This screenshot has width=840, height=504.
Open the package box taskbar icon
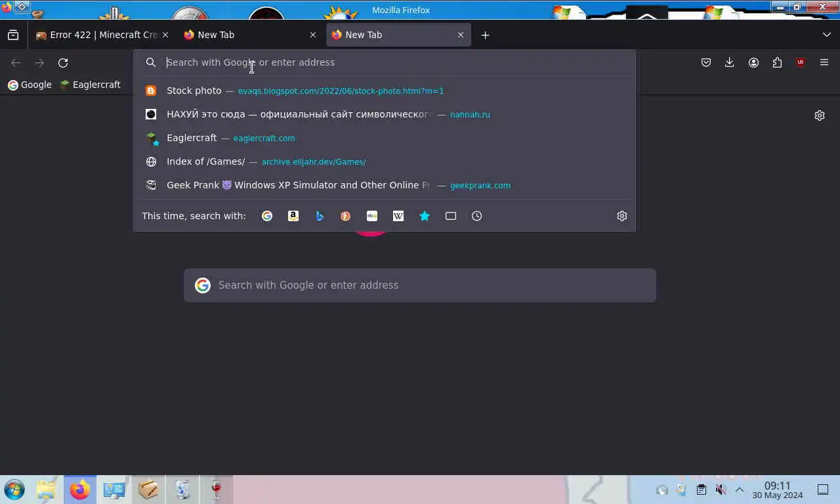[x=148, y=490]
